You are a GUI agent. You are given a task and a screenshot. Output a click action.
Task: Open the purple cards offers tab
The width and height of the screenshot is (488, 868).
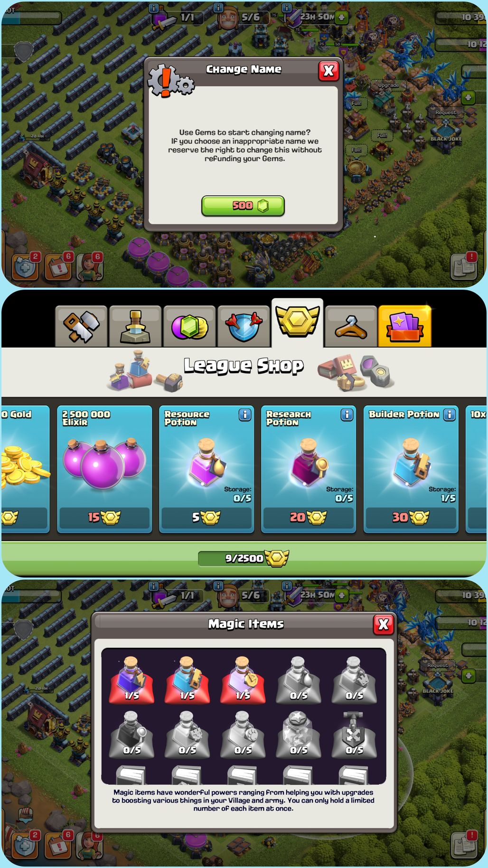405,327
